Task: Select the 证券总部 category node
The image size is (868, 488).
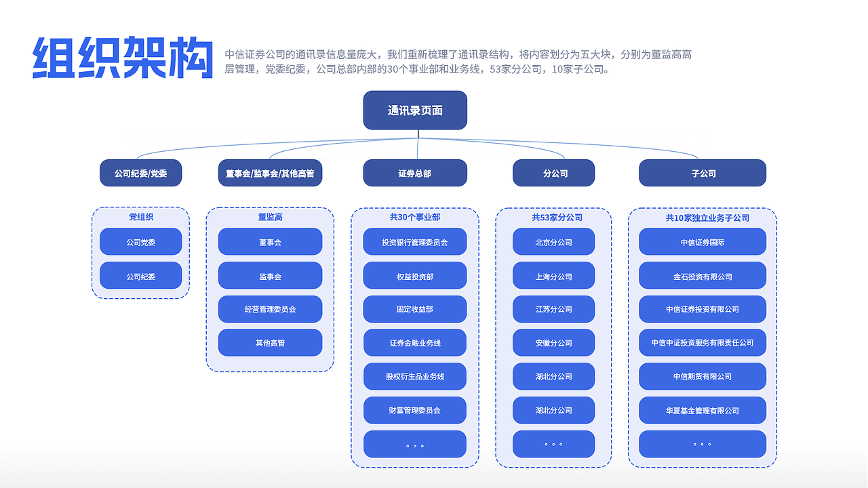Action: pyautogui.click(x=415, y=173)
